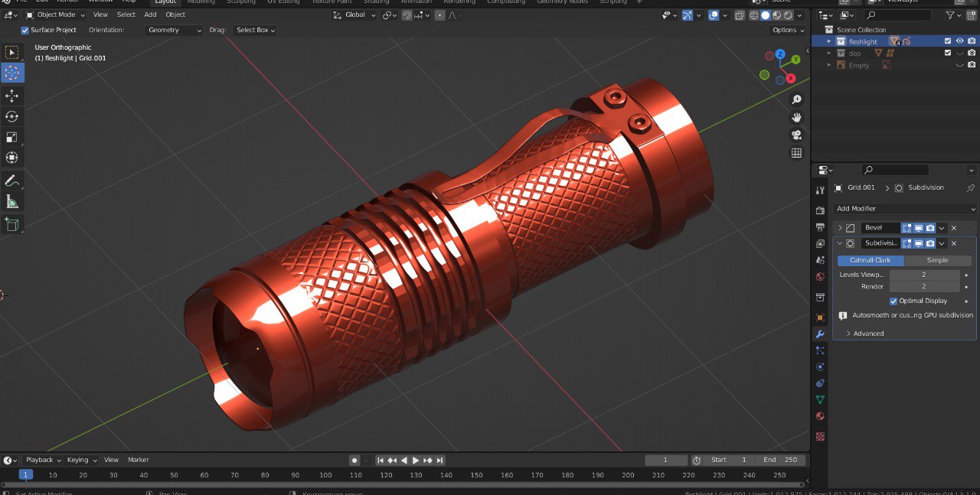
Task: Open the Add Modifier dropdown
Action: coord(905,209)
